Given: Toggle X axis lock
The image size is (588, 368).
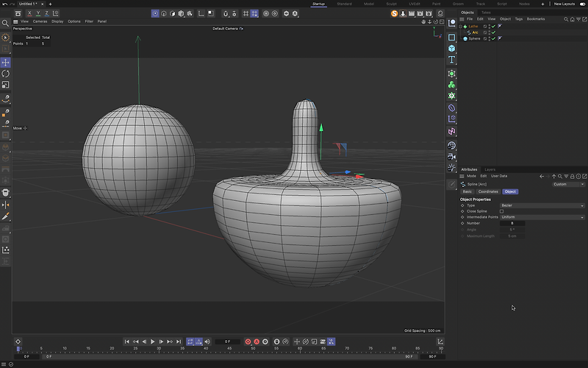Looking at the screenshot, I should pos(29,13).
